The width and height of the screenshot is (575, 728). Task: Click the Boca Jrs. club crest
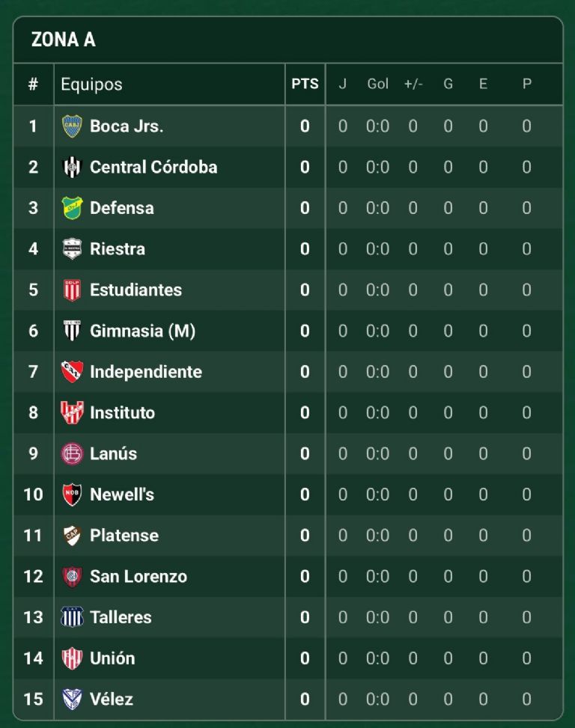pyautogui.click(x=72, y=126)
